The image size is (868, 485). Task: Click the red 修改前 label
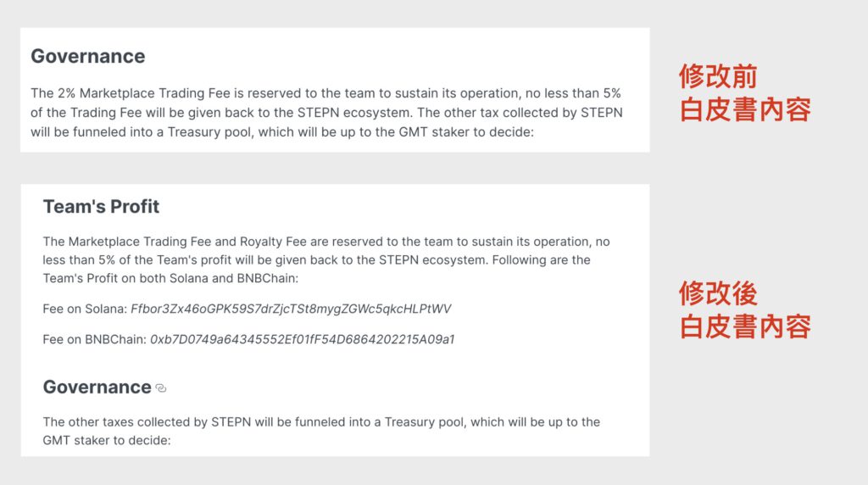click(718, 76)
